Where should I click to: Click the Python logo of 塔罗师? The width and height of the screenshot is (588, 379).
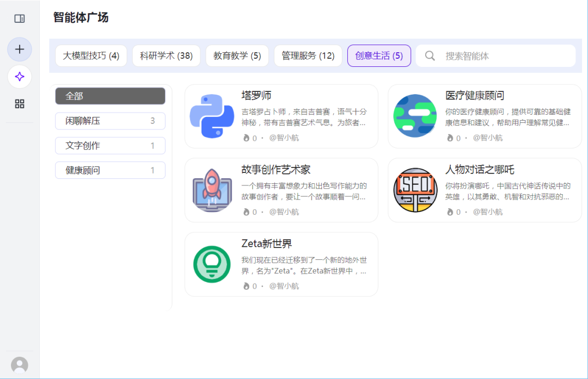tap(212, 116)
